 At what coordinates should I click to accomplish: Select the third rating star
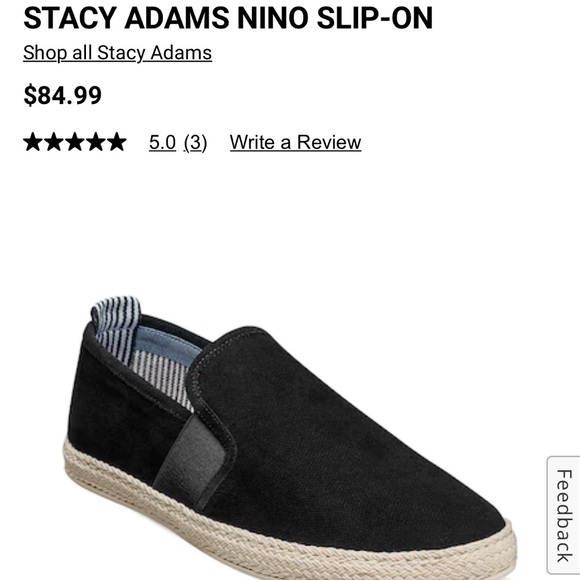(x=75, y=142)
